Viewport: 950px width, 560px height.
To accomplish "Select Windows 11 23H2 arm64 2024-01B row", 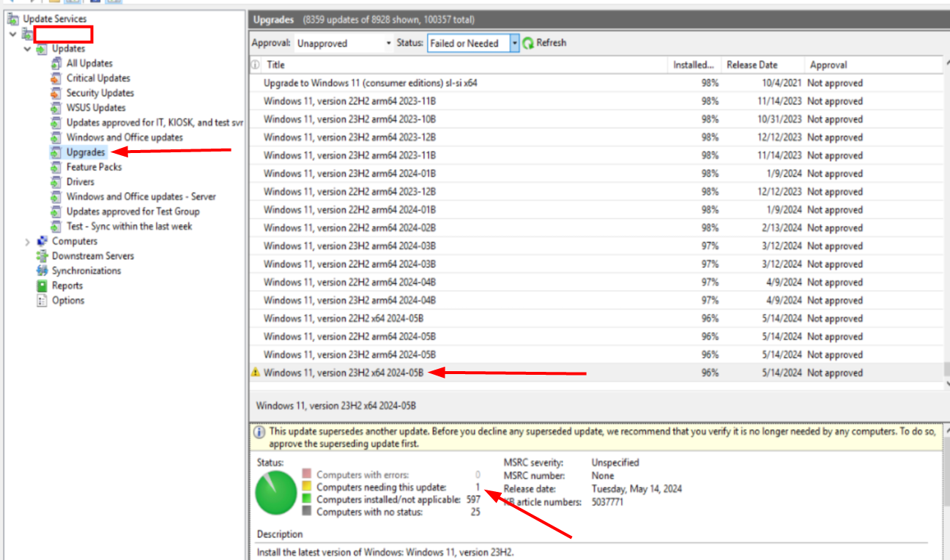I will [595, 173].
